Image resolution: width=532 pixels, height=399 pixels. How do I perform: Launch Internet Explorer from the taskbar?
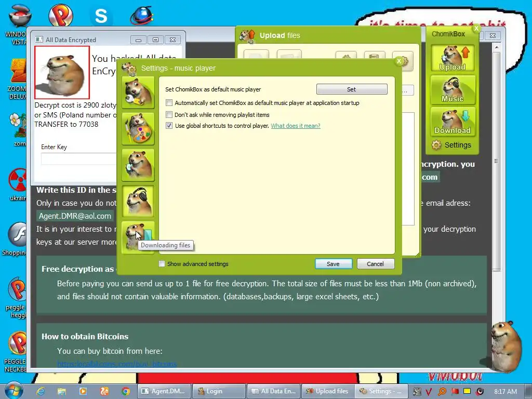pyautogui.click(x=41, y=391)
